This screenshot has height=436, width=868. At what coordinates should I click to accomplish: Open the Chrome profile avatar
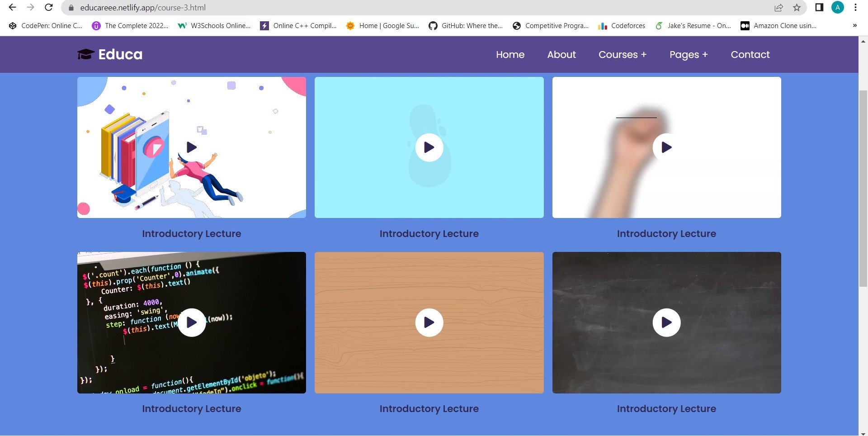click(x=837, y=7)
